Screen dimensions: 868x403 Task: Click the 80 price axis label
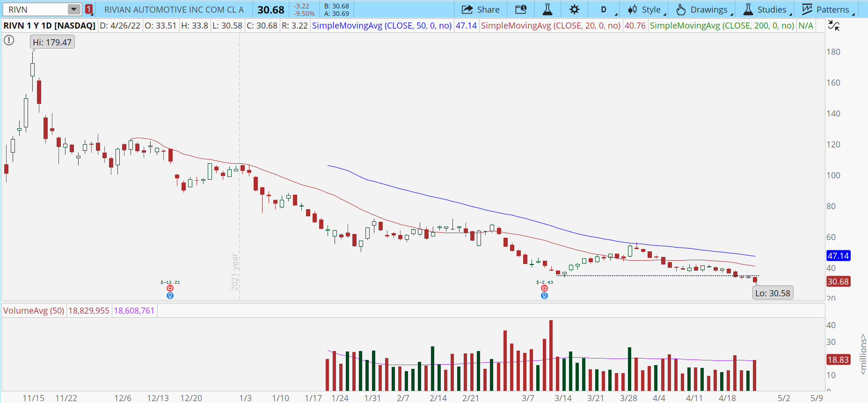[831, 206]
